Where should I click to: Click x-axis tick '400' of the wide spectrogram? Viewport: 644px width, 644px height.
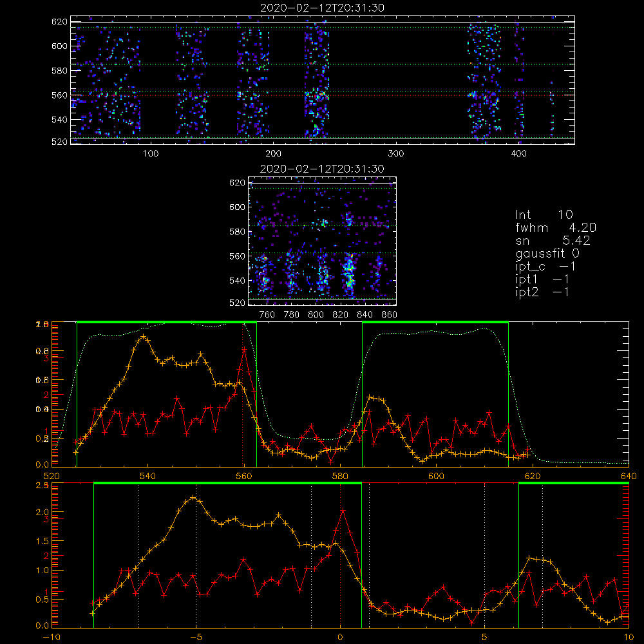pyautogui.click(x=518, y=154)
